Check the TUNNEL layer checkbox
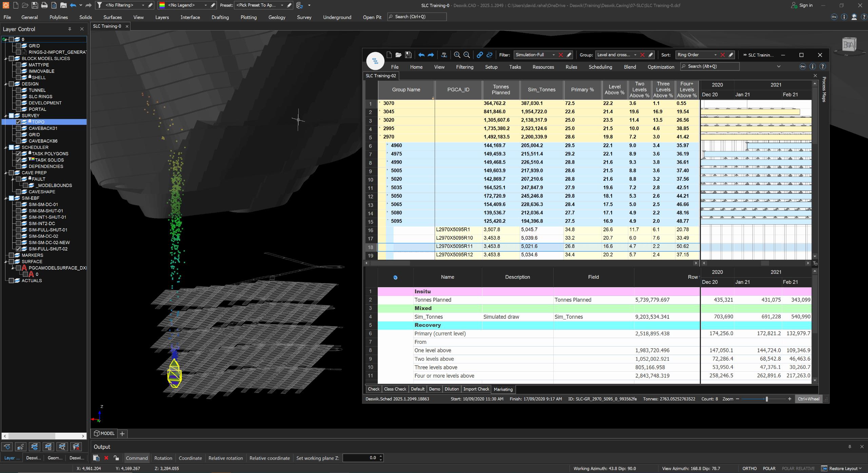 (19, 90)
